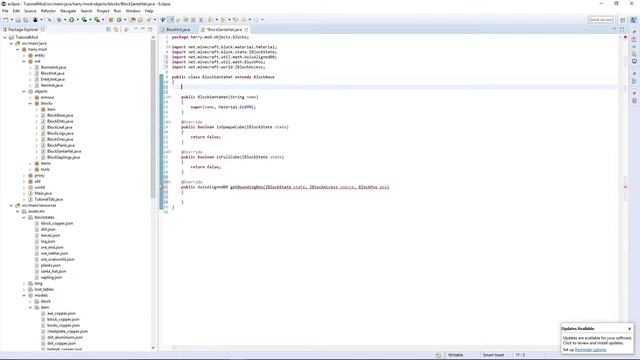Open the Window menu

(133, 11)
